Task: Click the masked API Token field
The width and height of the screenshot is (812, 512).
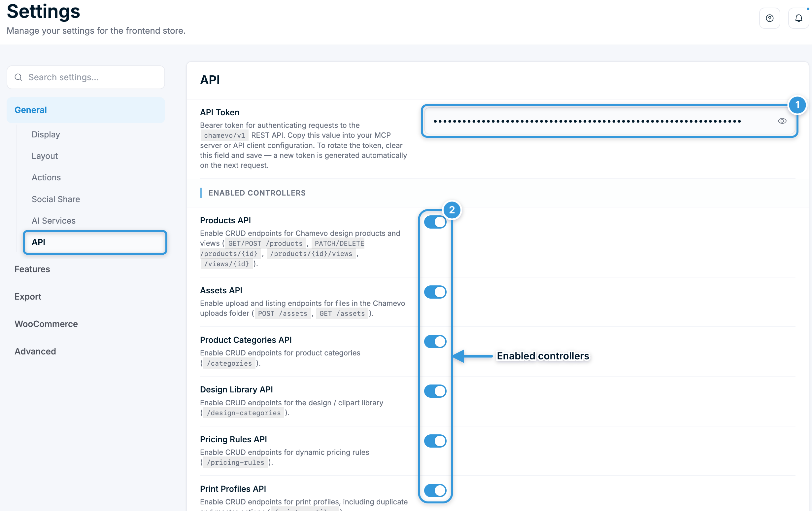Action: coord(609,121)
